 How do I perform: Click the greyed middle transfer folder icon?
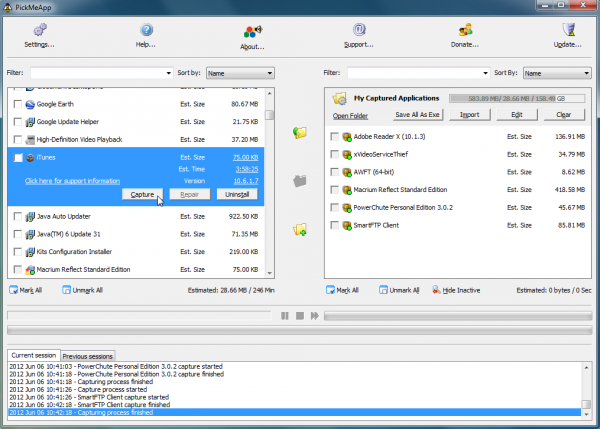tap(300, 180)
